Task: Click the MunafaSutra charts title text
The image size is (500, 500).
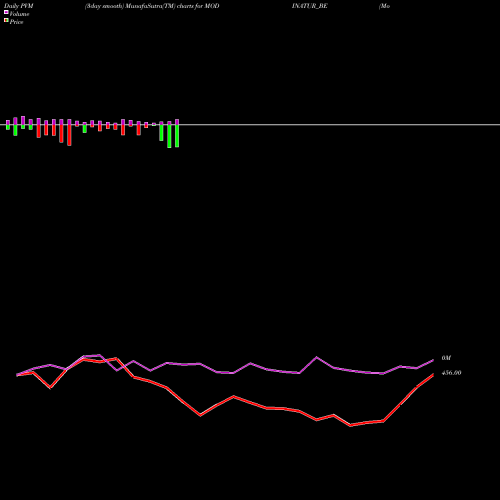Action: tap(152, 6)
